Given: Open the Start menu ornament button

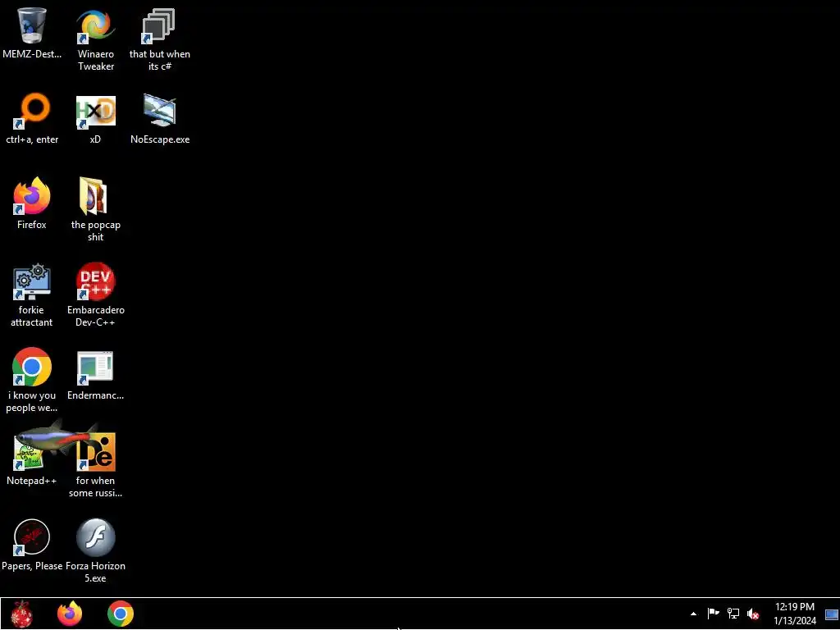Looking at the screenshot, I should click(x=22, y=614).
